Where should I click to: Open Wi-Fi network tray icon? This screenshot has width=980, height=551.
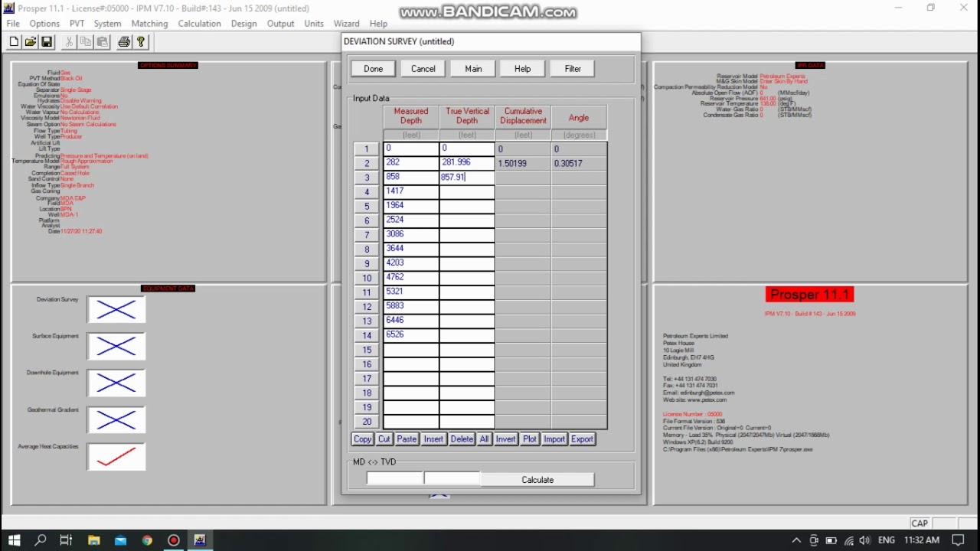(x=848, y=540)
